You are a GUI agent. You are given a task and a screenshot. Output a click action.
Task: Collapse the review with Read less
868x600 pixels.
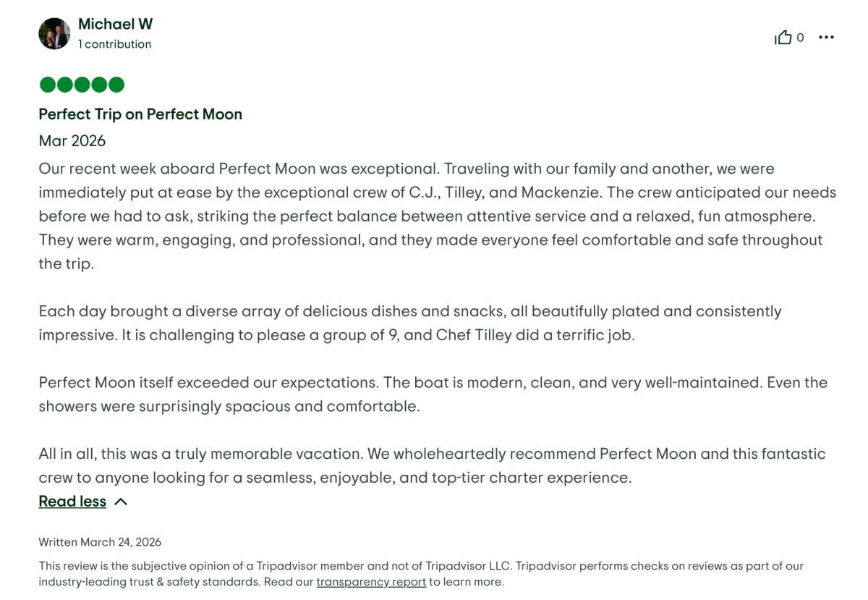(x=72, y=502)
